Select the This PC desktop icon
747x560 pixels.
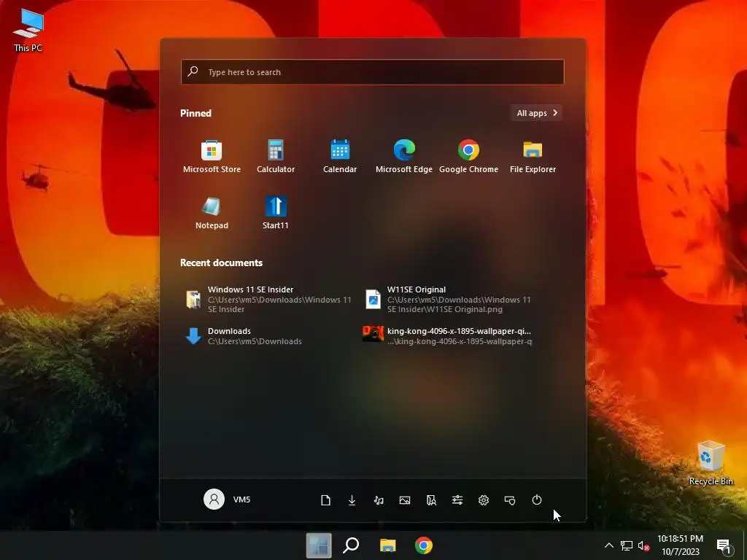click(28, 31)
